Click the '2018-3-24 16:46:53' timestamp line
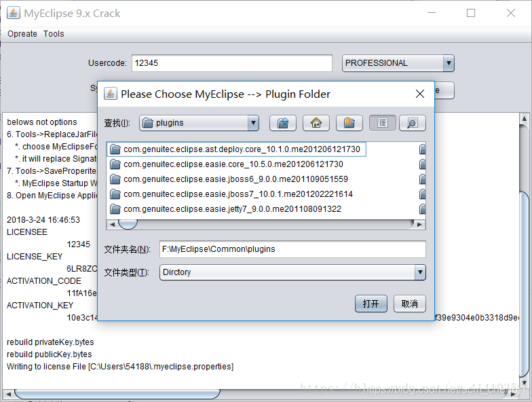532x402 pixels. [43, 220]
